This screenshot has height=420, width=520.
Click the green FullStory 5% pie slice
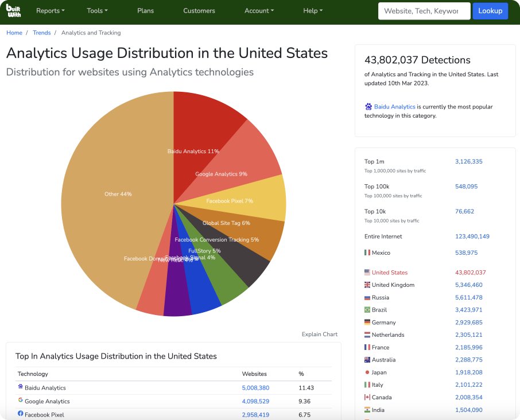[x=226, y=285]
